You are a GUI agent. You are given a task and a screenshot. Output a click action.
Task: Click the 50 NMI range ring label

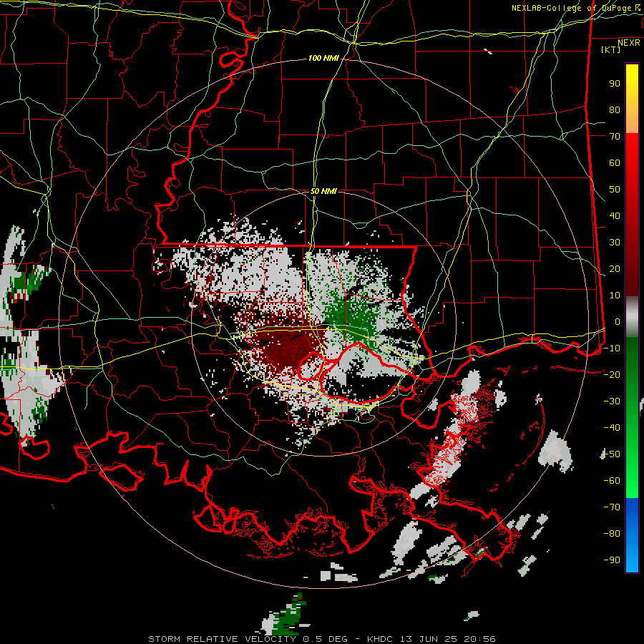point(323,191)
